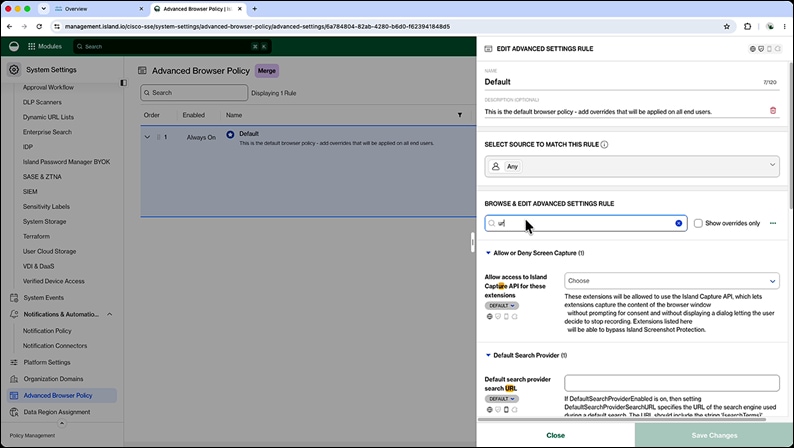Open the tab list dropdown arrow in browser

44,9
